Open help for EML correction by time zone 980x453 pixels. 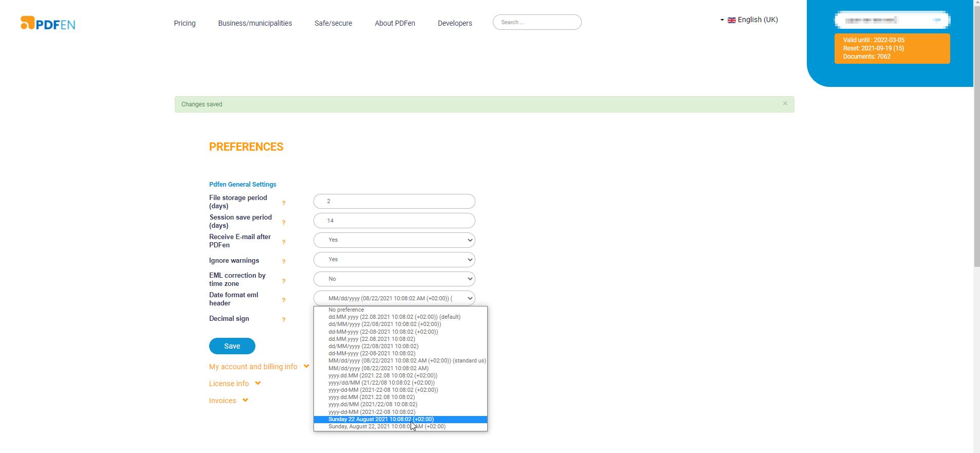[284, 281]
